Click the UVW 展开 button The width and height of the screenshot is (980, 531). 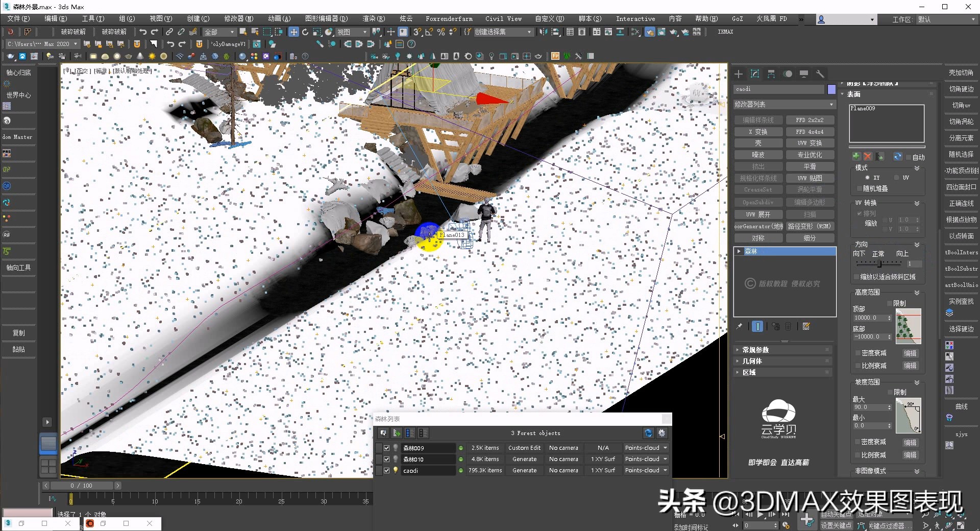758,214
